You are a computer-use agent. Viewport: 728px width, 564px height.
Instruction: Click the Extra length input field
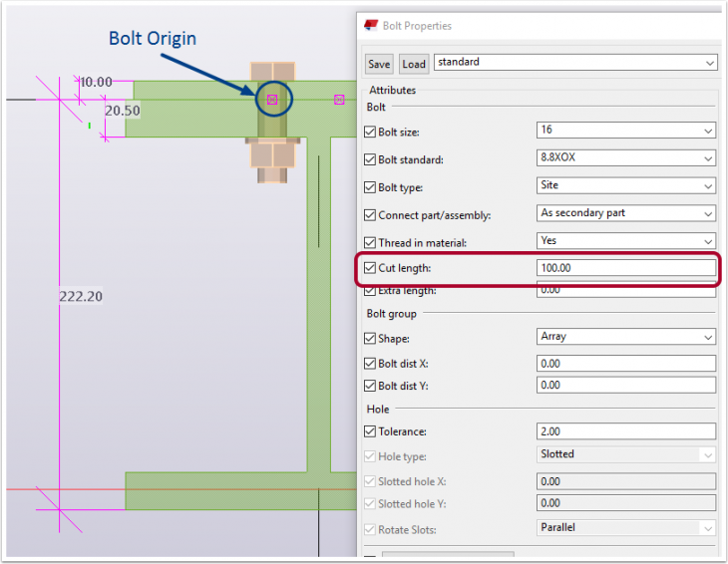point(626,290)
